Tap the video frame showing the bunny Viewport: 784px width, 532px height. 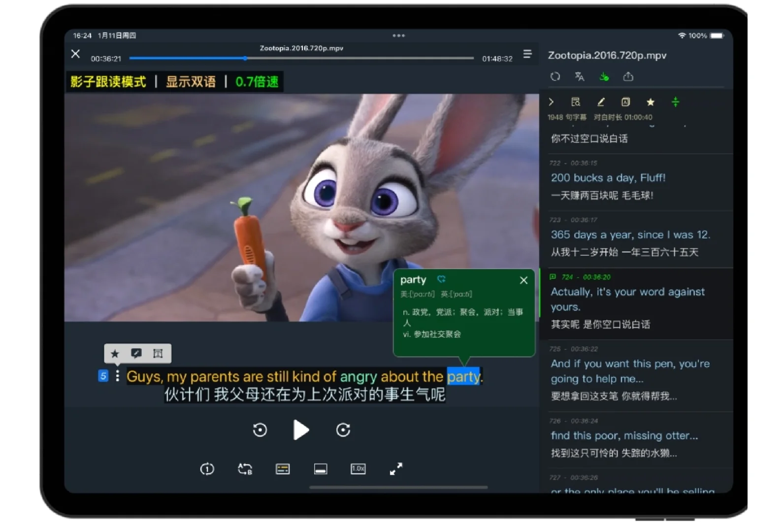pos(301,207)
